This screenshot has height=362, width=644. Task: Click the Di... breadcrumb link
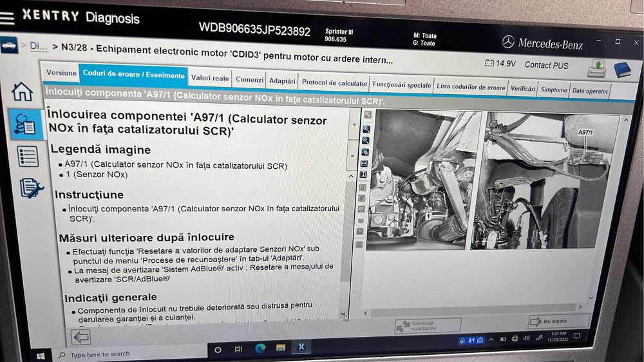[x=38, y=46]
